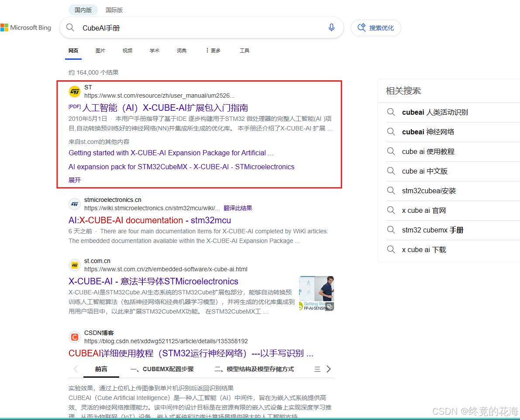The image size is (520, 420).
Task: Click the search magnifier icon in search box
Action: coord(70,27)
